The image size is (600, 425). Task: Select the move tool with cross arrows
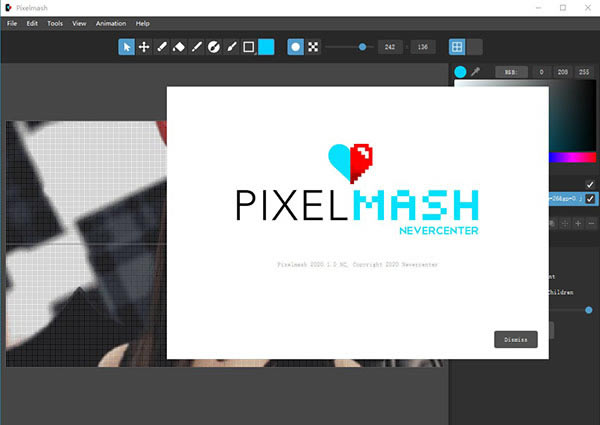(144, 47)
